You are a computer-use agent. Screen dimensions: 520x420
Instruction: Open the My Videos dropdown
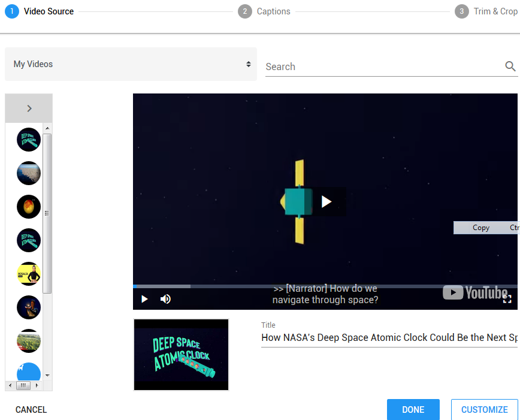[131, 64]
